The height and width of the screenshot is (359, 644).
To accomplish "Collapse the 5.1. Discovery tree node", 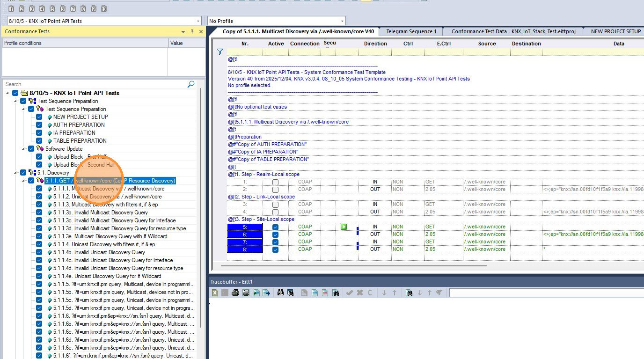I will (17, 173).
